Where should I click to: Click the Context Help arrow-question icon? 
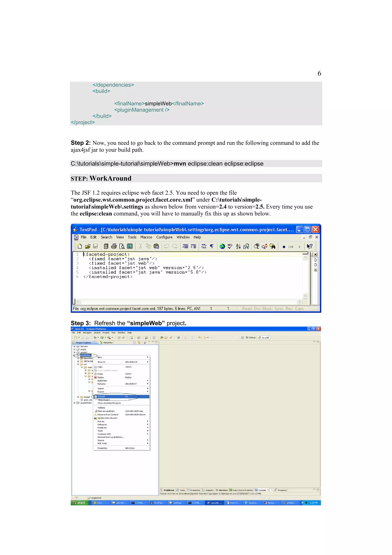(310, 246)
